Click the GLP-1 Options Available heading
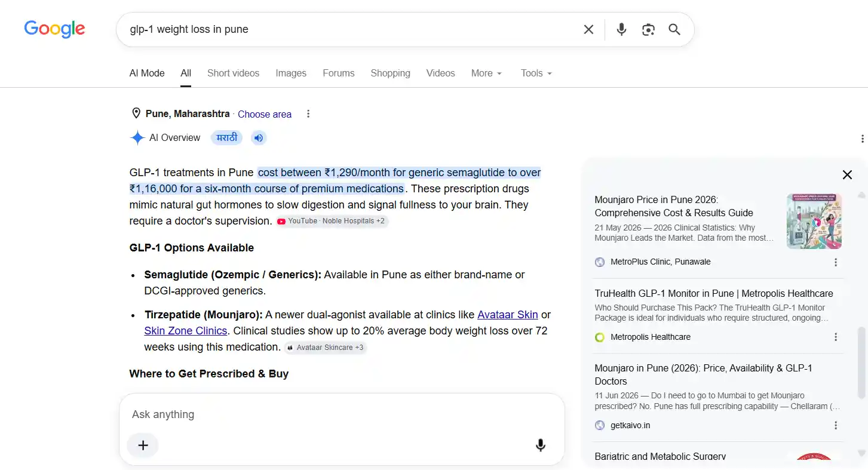 click(x=192, y=248)
